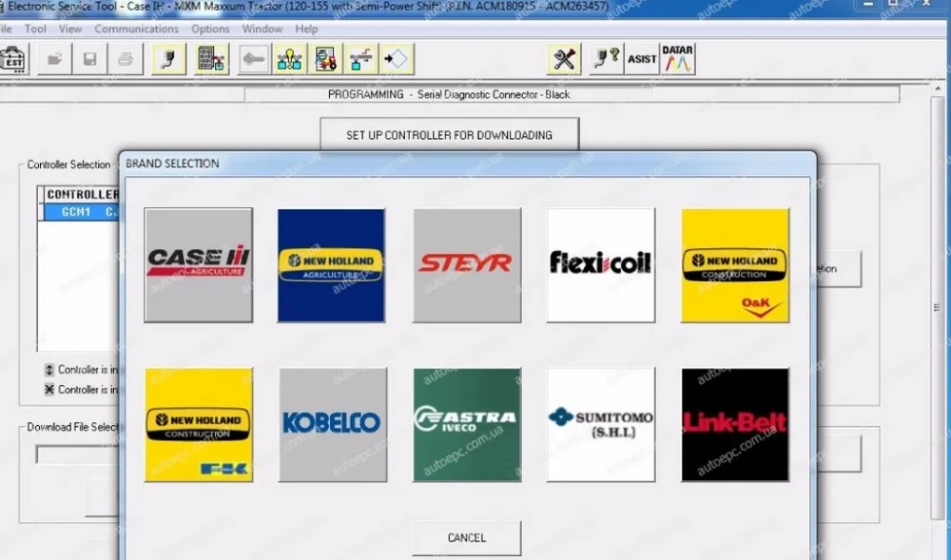Viewport: 951px width, 560px height.
Task: Click the Download File Selection input field
Action: 78,454
